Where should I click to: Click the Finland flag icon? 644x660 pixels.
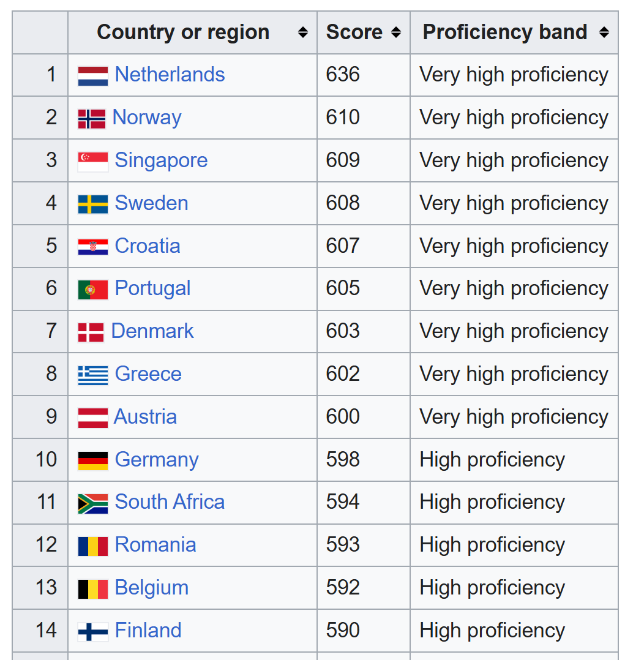click(93, 631)
